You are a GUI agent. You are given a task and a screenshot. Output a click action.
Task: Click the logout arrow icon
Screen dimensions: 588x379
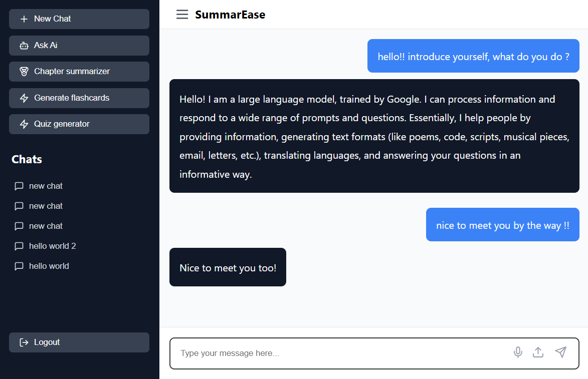click(24, 342)
